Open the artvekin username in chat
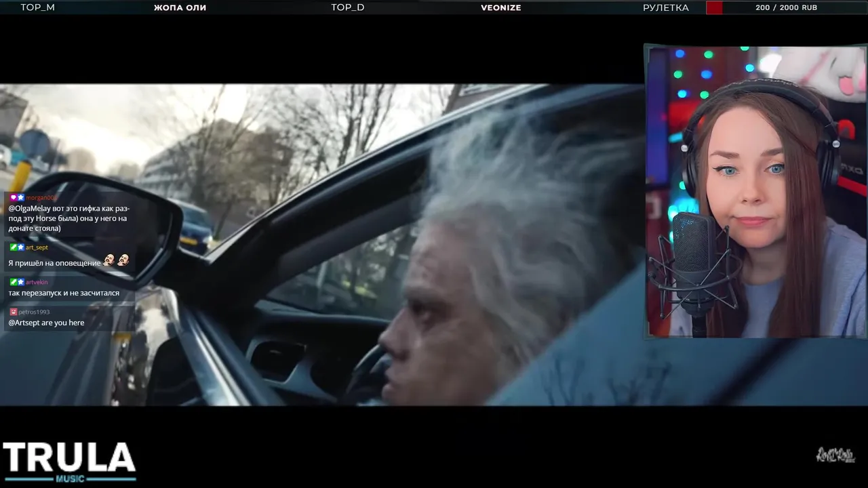868x488 pixels. (x=37, y=282)
